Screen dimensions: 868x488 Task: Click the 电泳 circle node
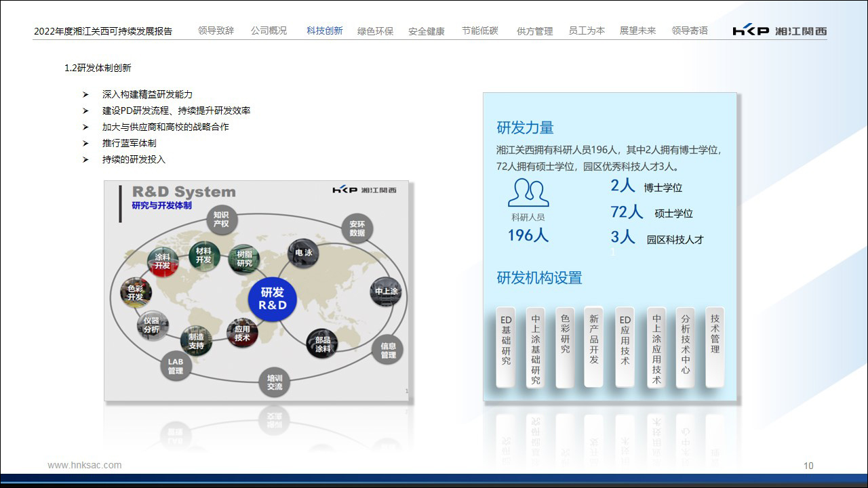click(303, 253)
